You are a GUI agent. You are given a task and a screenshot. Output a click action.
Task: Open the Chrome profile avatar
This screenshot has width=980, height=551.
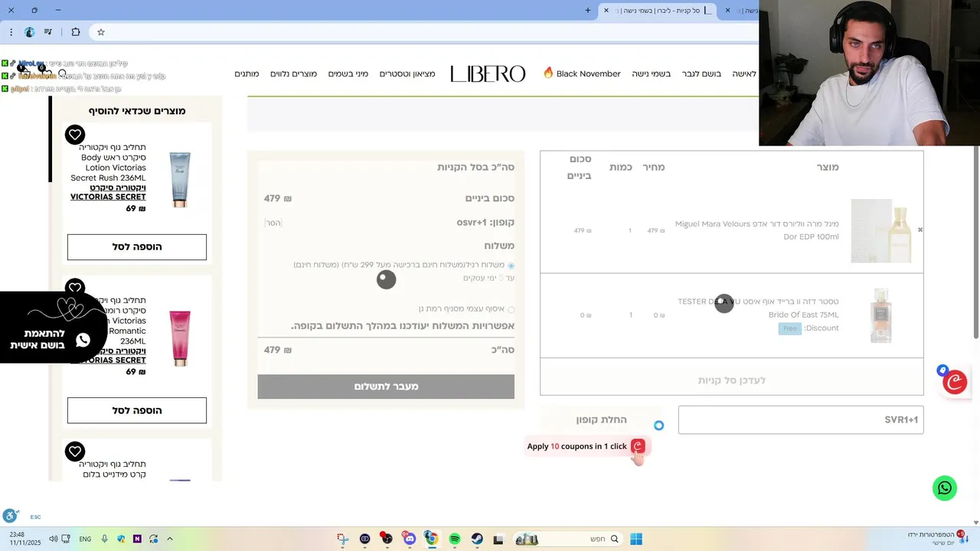pos(30,32)
